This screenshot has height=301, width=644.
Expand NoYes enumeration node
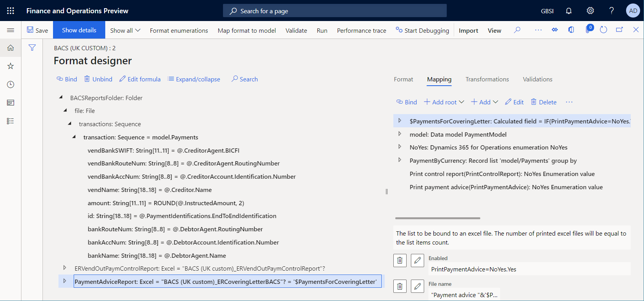(400, 147)
